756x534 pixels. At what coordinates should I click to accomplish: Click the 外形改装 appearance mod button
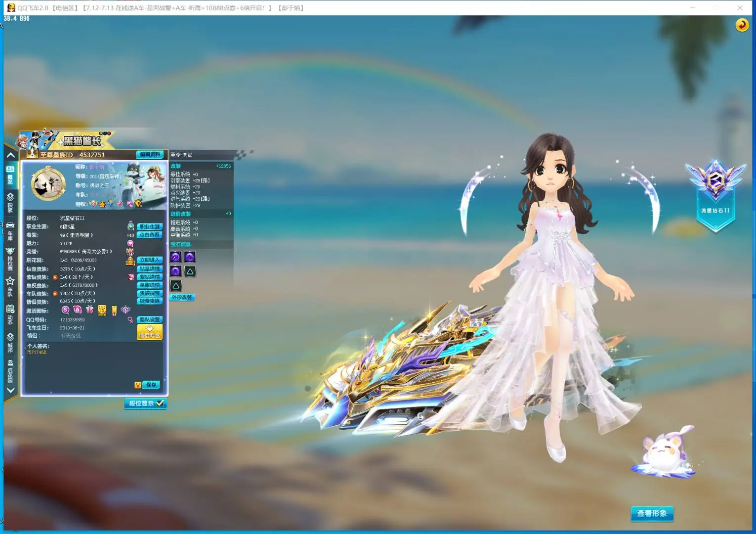[x=182, y=297]
